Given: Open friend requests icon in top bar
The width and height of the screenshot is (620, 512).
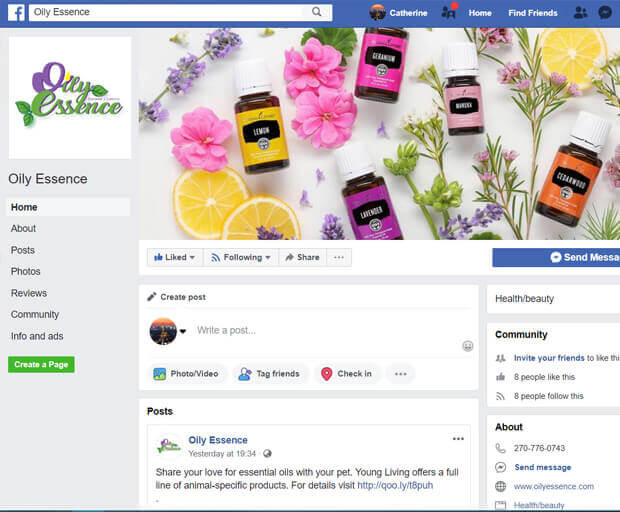Looking at the screenshot, I should 580,13.
